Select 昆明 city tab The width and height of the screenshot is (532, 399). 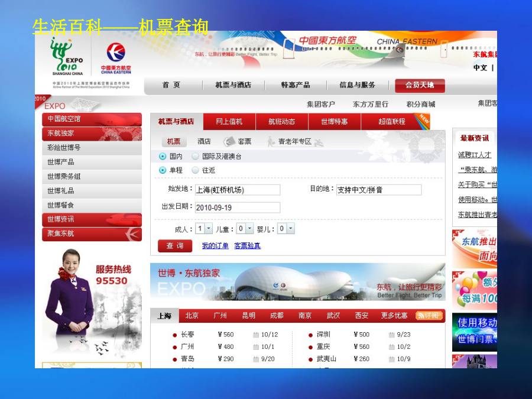[x=249, y=316]
